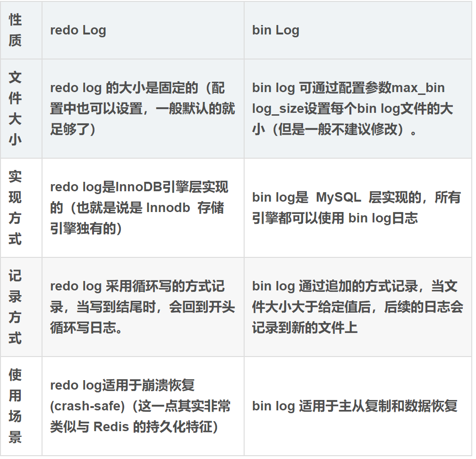Click the bin log append write cell
Image resolution: width=476 pixels, height=459 pixels.
358,307
